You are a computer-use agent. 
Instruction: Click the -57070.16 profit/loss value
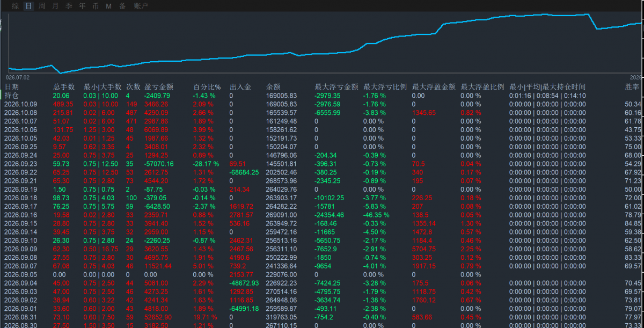click(159, 164)
